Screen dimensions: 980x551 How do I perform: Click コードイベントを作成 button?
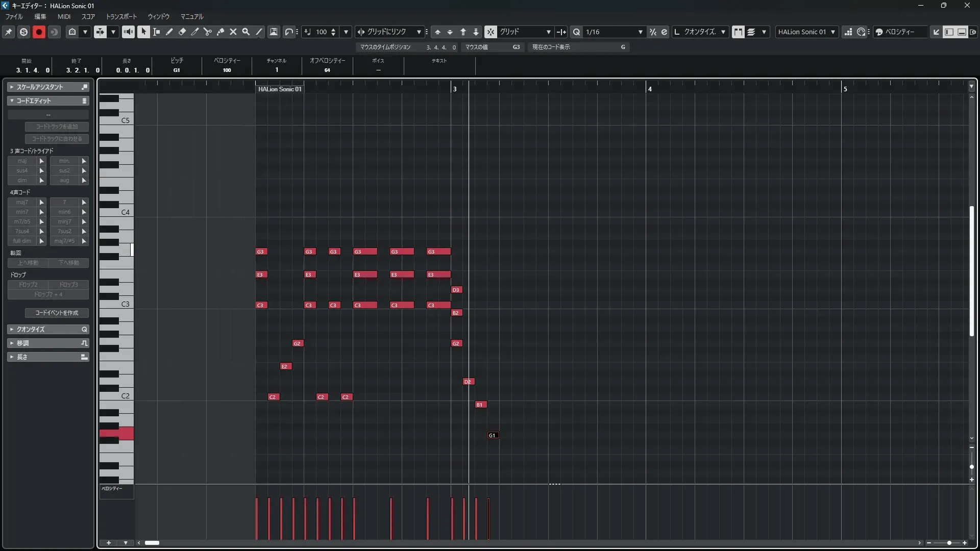coord(57,313)
